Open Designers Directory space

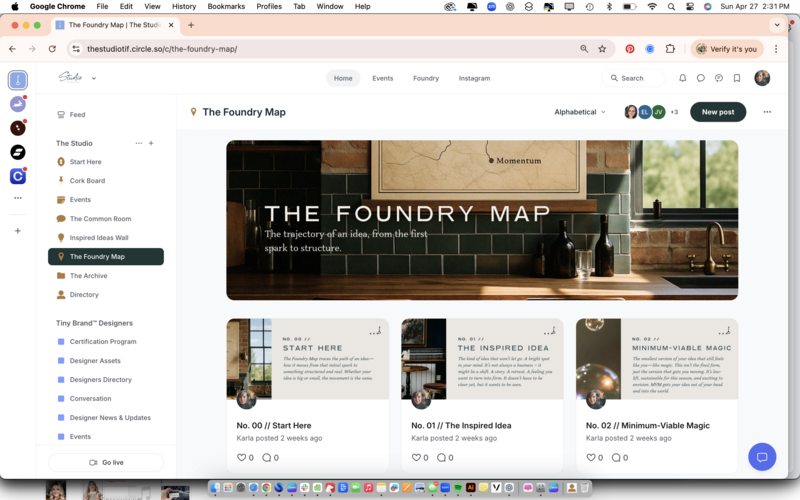(x=106, y=380)
